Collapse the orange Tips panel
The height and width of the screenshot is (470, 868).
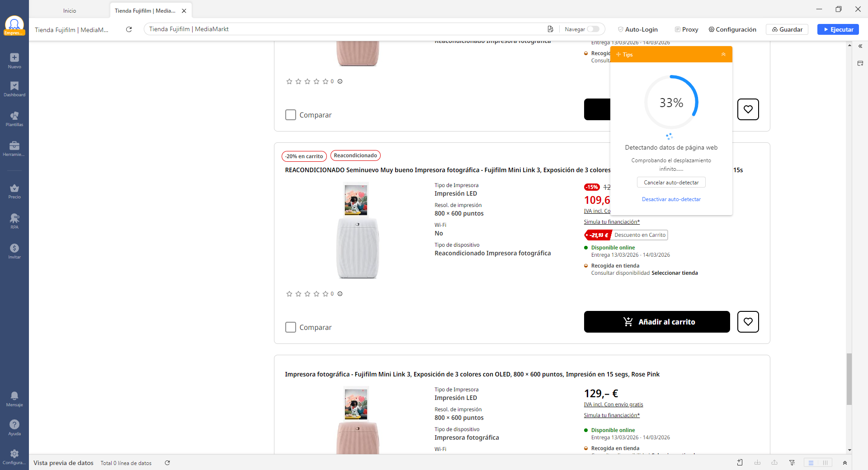pyautogui.click(x=724, y=54)
